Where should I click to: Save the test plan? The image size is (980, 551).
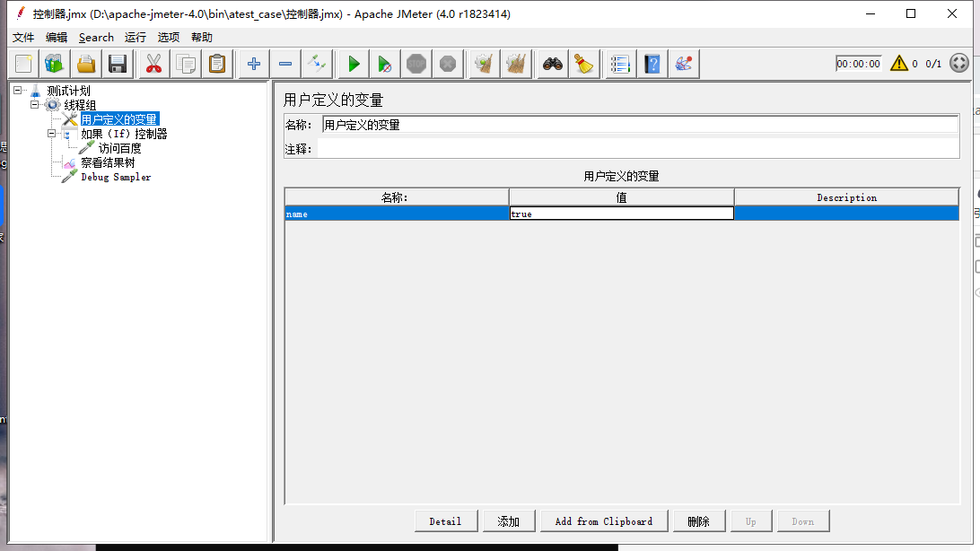(x=118, y=64)
